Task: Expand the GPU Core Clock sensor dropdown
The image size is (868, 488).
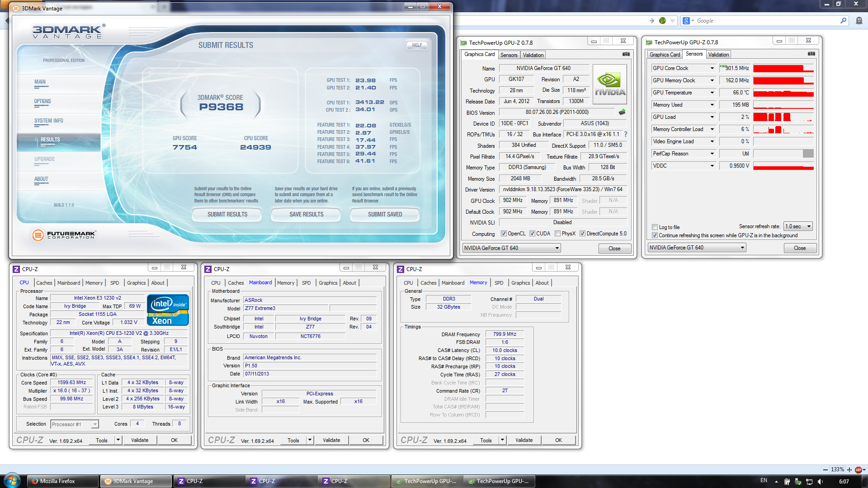Action: click(x=712, y=68)
